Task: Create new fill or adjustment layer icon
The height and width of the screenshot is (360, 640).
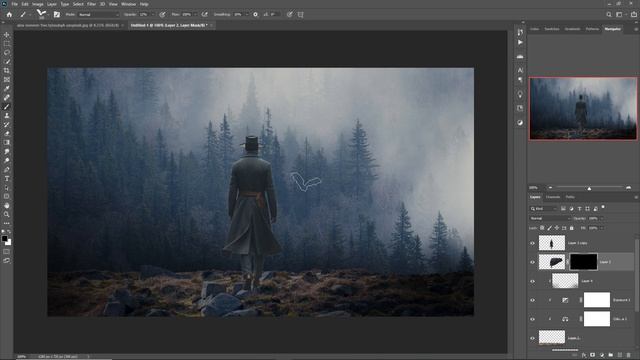Action: pyautogui.click(x=602, y=356)
